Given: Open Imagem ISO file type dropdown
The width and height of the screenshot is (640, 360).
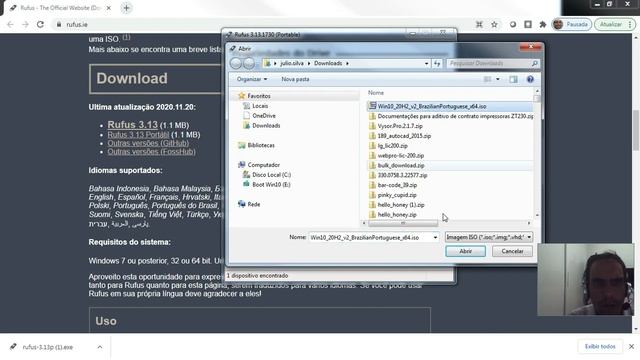Looking at the screenshot, I should click(489, 237).
